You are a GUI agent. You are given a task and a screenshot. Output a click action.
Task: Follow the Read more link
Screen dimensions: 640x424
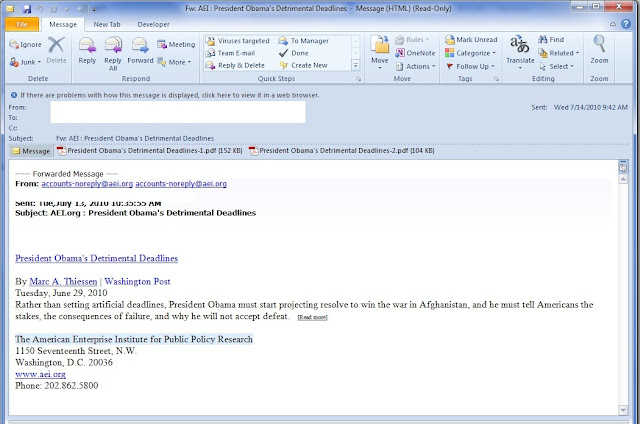312,317
